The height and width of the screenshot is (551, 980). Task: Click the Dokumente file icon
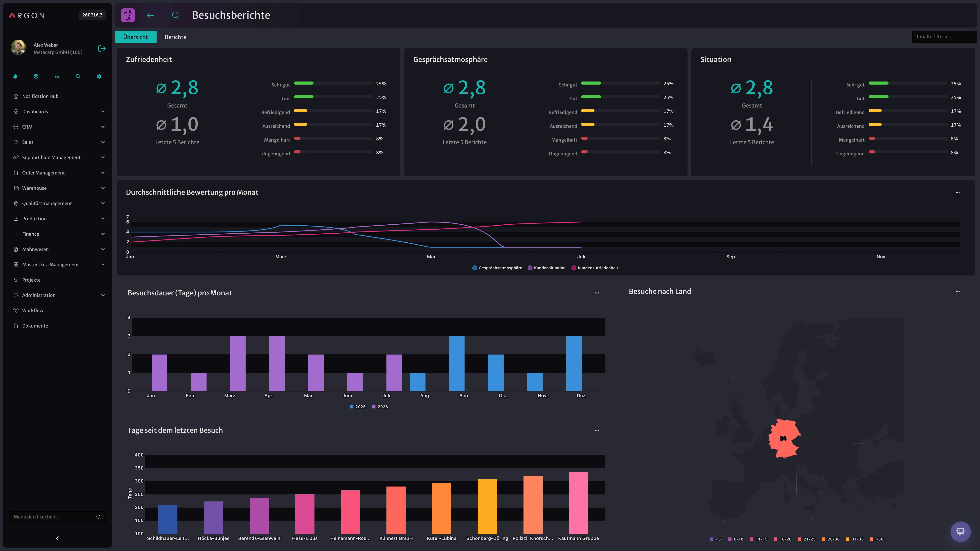(16, 326)
